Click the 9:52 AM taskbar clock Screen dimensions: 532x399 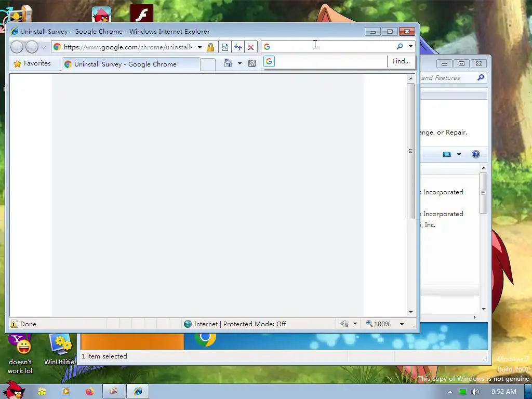point(504,392)
